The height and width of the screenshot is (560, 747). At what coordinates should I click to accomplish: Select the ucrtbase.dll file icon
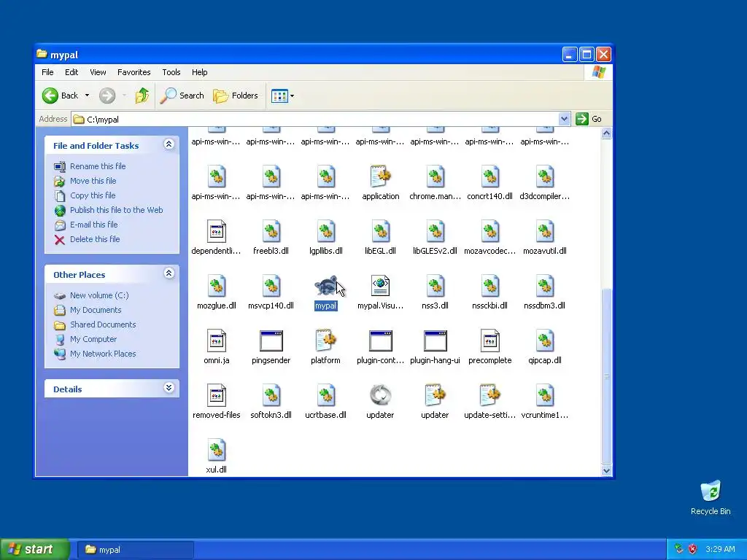coord(326,395)
